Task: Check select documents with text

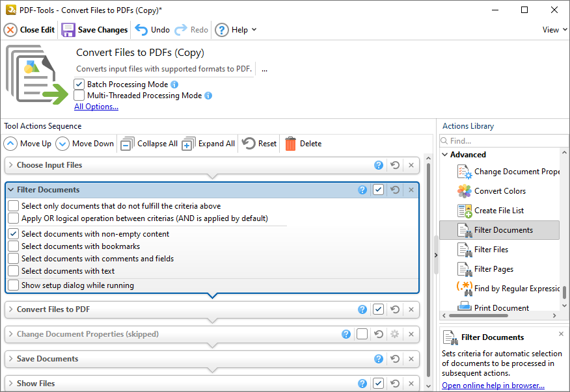Action: pyautogui.click(x=14, y=271)
